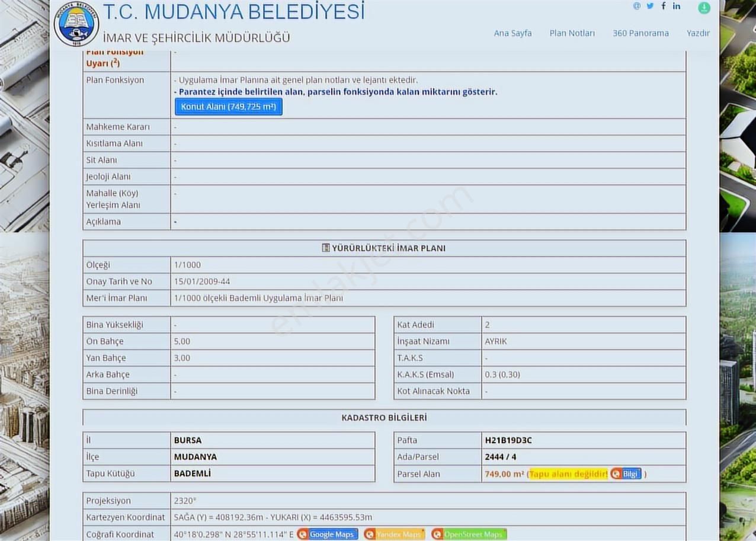The image size is (756, 541).
Task: Click the pin icon beside OpenStreet Maps
Action: [x=437, y=534]
